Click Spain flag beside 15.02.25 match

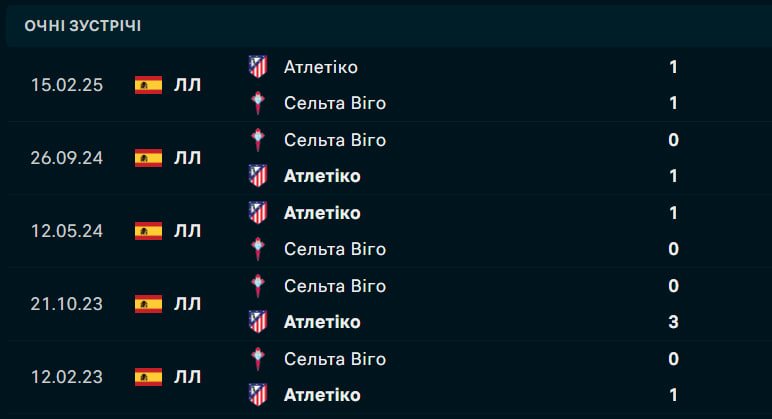[148, 85]
